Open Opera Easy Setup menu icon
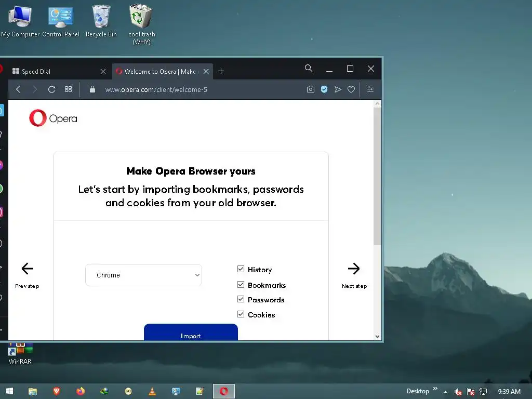The image size is (532, 399). (x=370, y=89)
